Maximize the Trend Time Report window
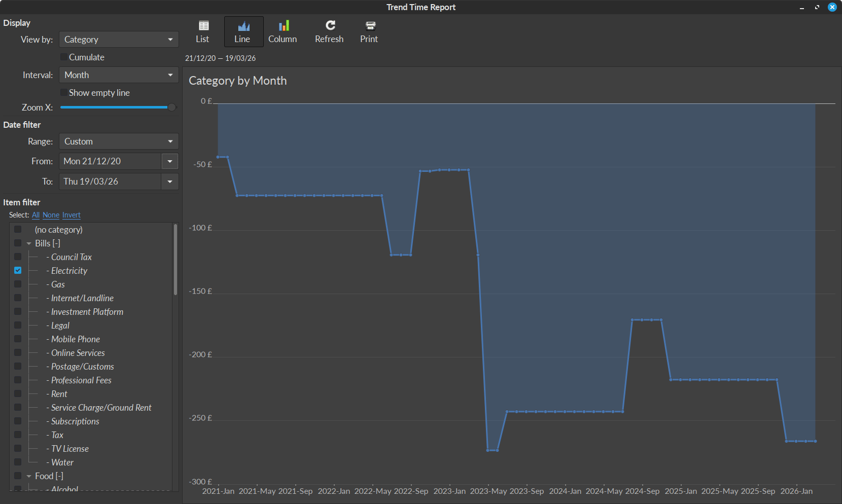 click(x=817, y=7)
